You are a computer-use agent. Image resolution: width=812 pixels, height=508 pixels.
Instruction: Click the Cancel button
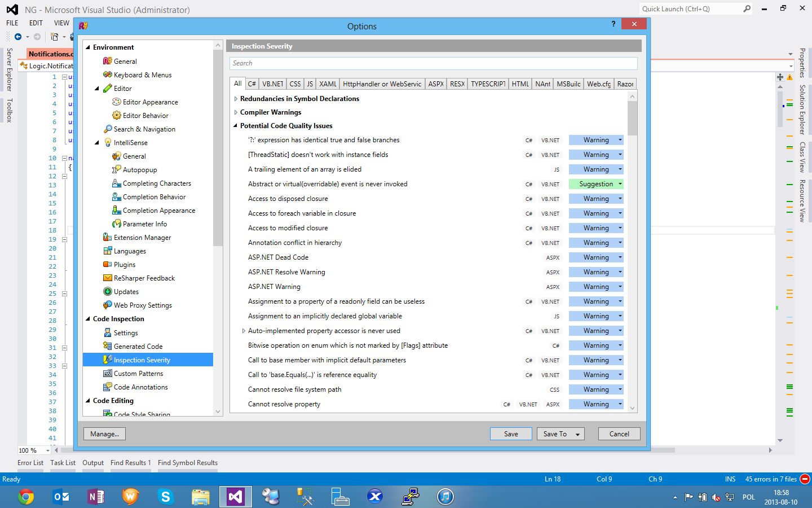pos(619,433)
